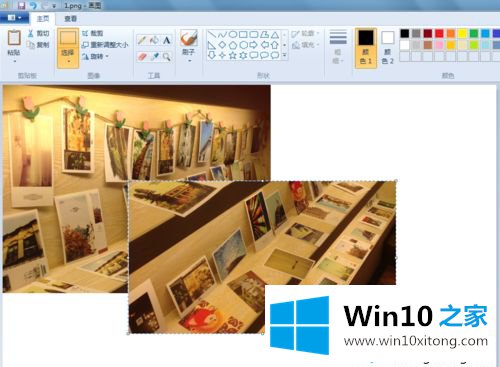Select the Oval callout shape
The height and width of the screenshot is (367, 500).
point(264,55)
